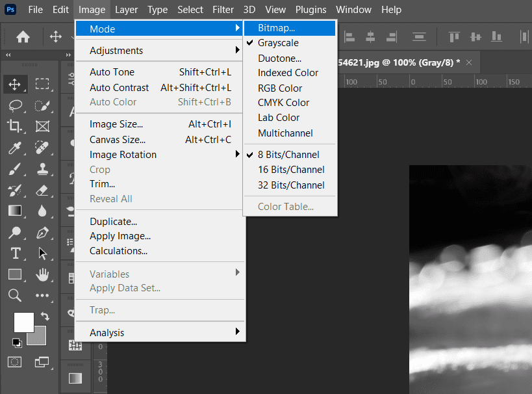Image resolution: width=532 pixels, height=394 pixels.
Task: Select the Clone Stamp tool
Action: (x=42, y=169)
